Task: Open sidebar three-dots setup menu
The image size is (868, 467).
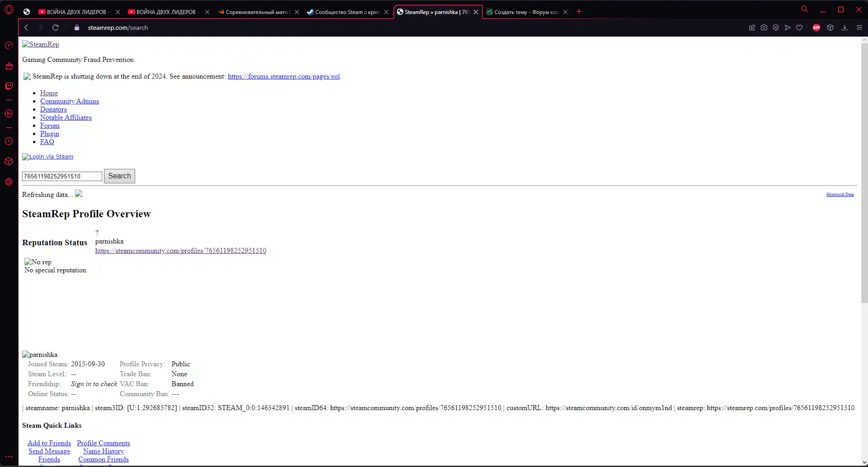Action: (x=9, y=457)
